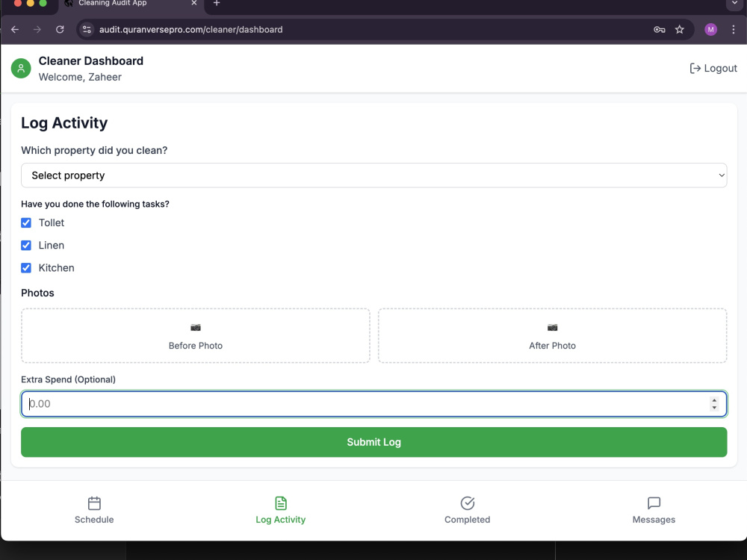This screenshot has height=560, width=747.
Task: Click the Log Activity section heading
Action: [x=64, y=123]
